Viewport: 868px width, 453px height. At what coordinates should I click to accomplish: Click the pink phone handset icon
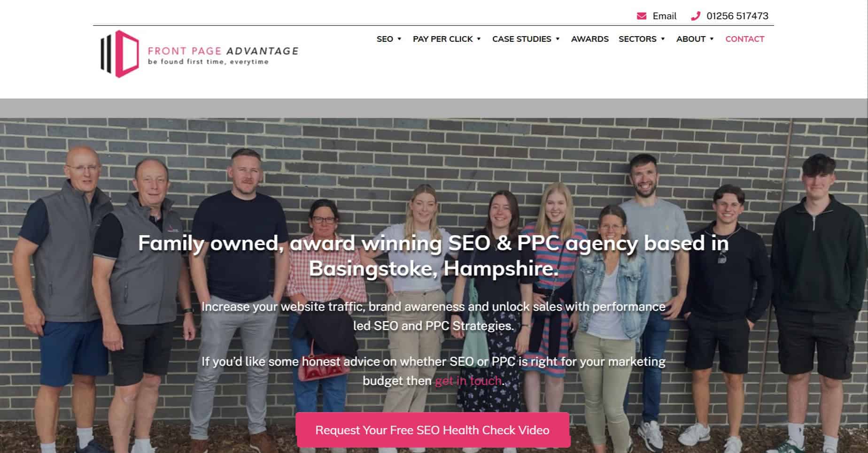tap(696, 16)
